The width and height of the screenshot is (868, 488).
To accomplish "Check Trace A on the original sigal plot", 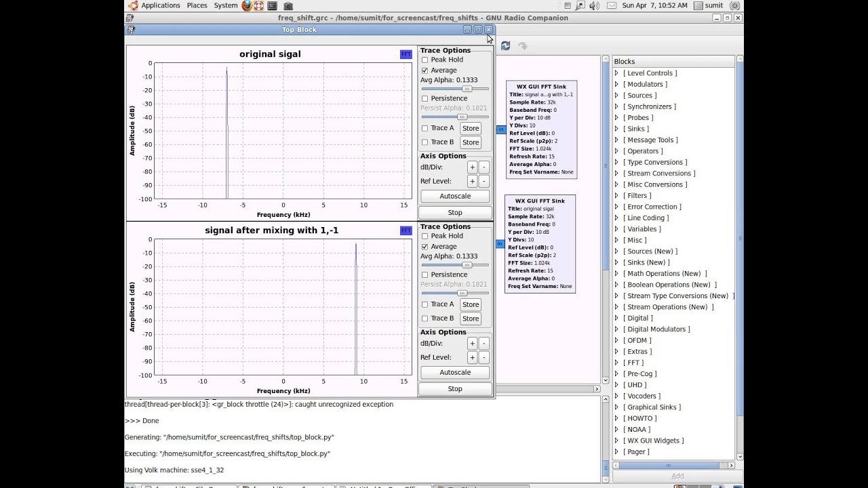I will pyautogui.click(x=425, y=128).
